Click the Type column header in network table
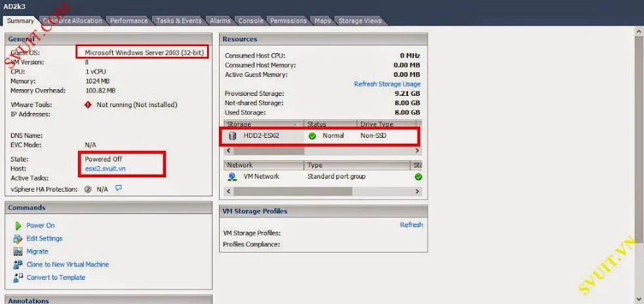Viewport: 644px width, 304px height. [x=357, y=165]
